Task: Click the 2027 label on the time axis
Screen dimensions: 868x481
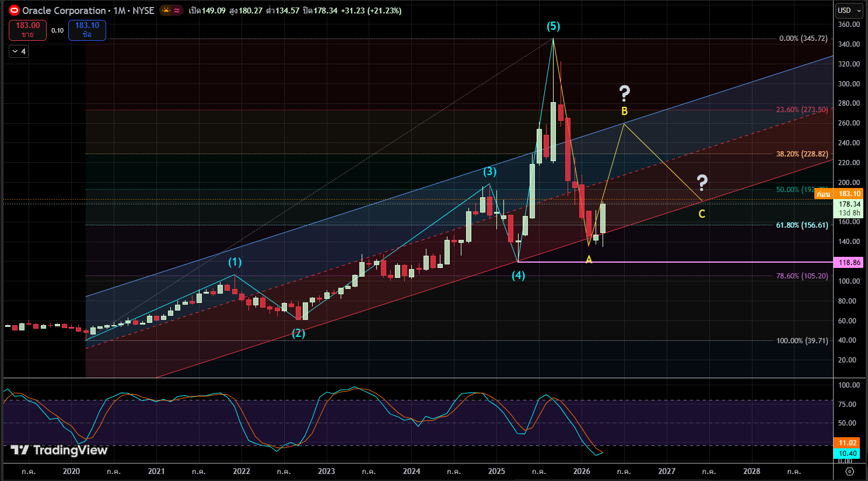Action: pyautogui.click(x=667, y=471)
